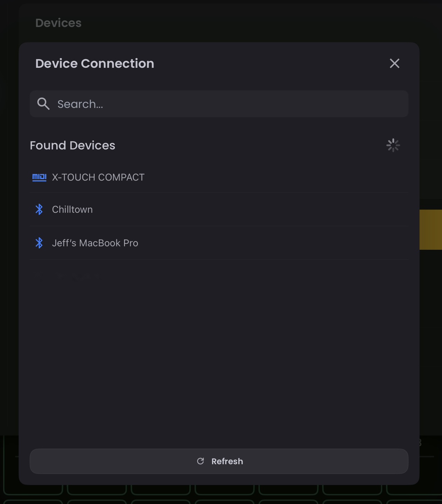This screenshot has width=442, height=504.
Task: Click the loading spinner near Found Devices
Action: tap(393, 145)
